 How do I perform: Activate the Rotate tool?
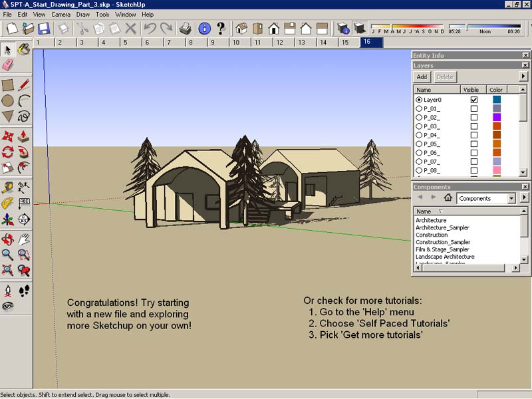tap(8, 152)
